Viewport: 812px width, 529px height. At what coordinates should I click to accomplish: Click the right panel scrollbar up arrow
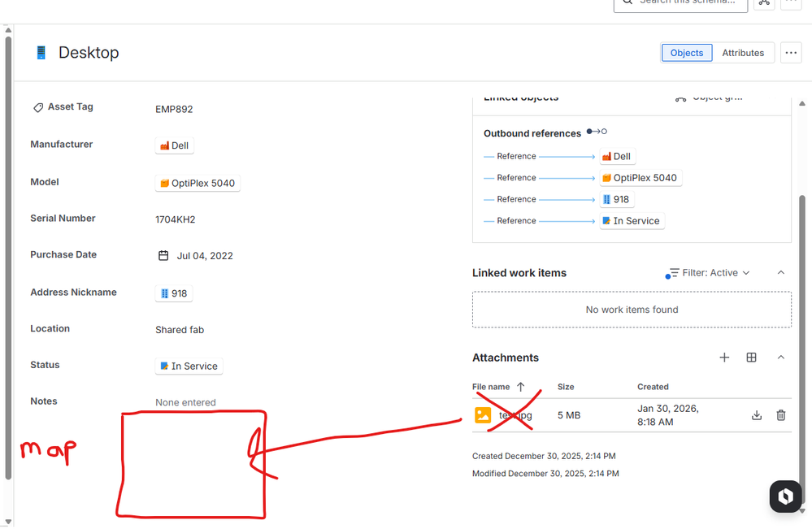802,103
